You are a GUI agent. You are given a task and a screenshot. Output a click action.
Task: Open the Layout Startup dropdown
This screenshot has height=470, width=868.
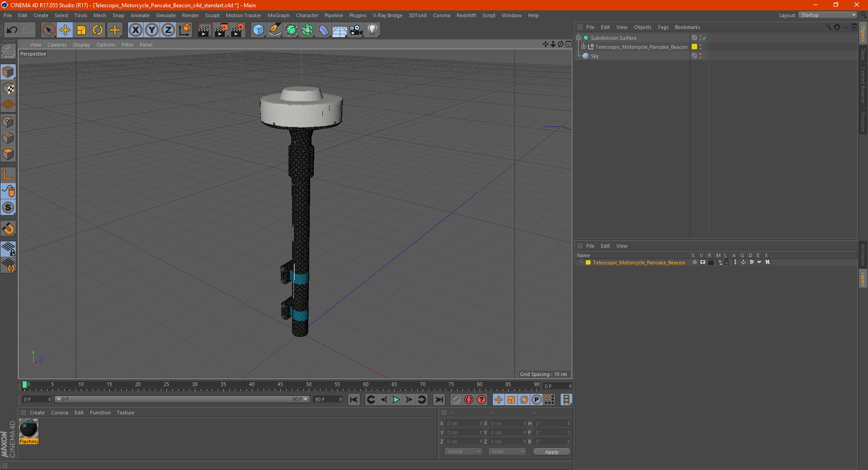pos(828,15)
